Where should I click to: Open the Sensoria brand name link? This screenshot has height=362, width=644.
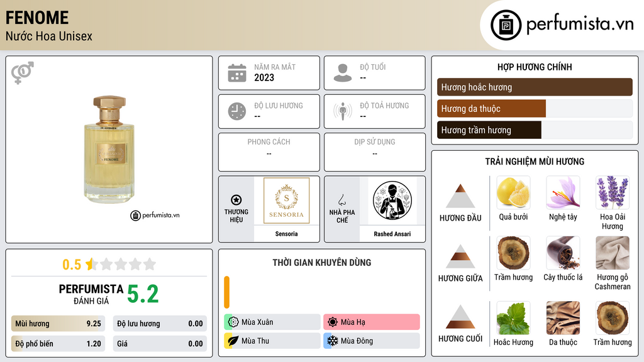point(286,234)
